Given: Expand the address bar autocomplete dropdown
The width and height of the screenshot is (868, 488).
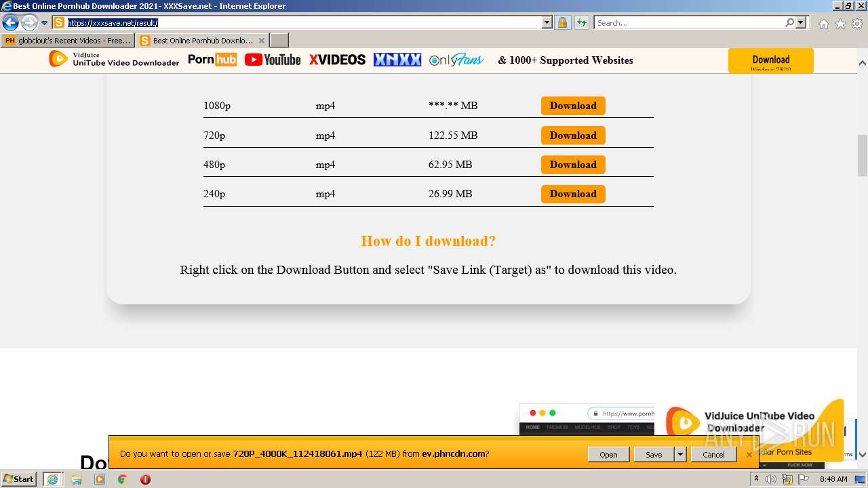Looking at the screenshot, I should point(547,23).
